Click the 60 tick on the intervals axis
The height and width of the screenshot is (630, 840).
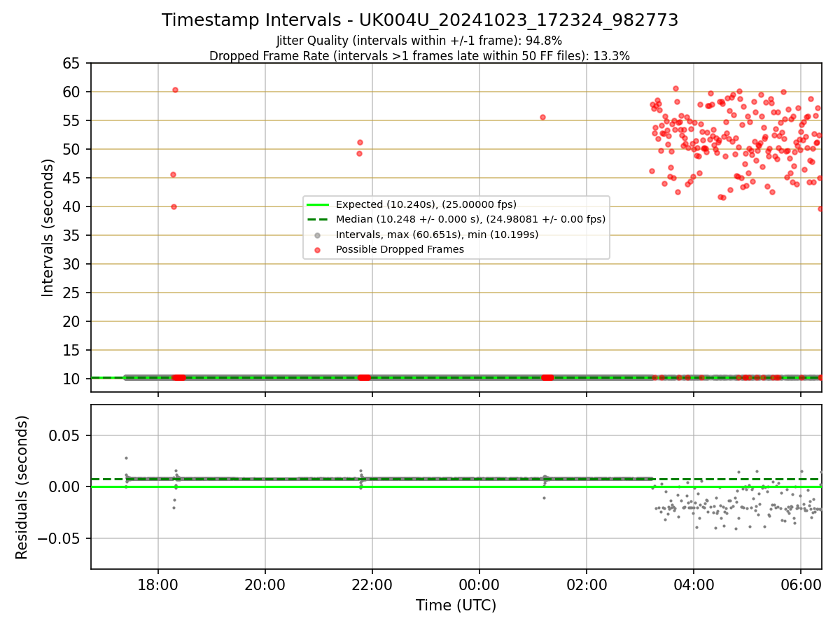(72, 92)
